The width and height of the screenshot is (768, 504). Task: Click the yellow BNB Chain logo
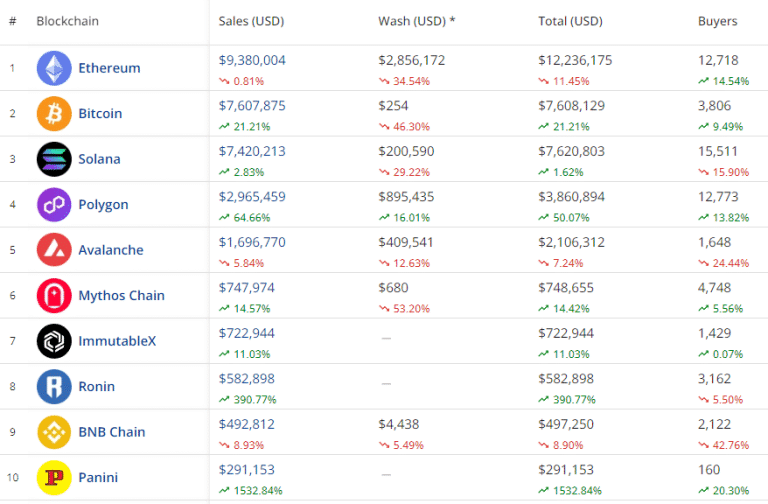coord(54,432)
